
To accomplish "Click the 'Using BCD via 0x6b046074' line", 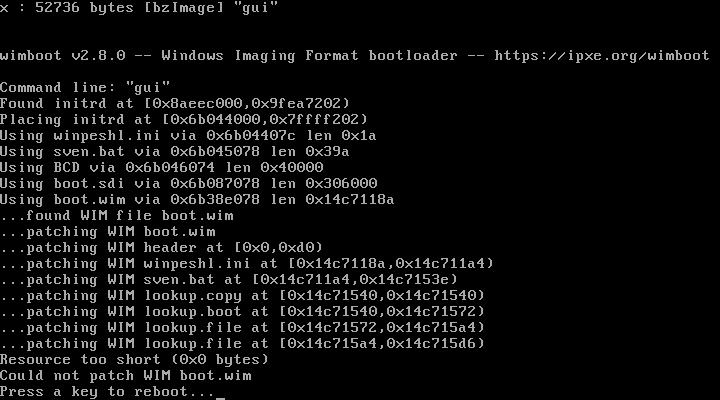I will pyautogui.click(x=162, y=167).
